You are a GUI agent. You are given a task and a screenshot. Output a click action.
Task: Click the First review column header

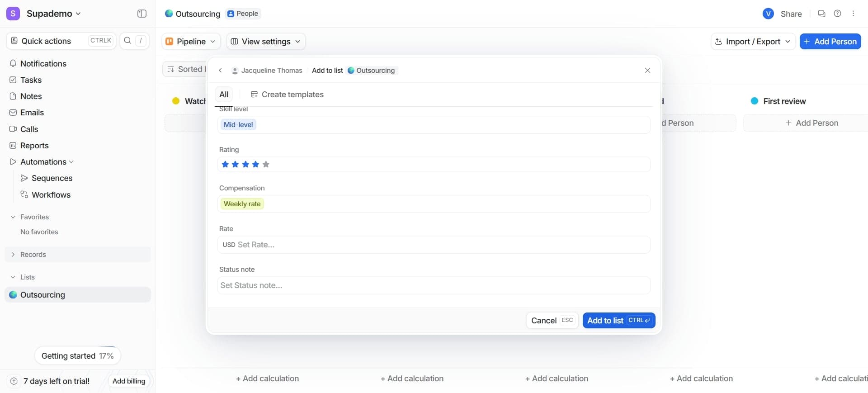pos(784,101)
